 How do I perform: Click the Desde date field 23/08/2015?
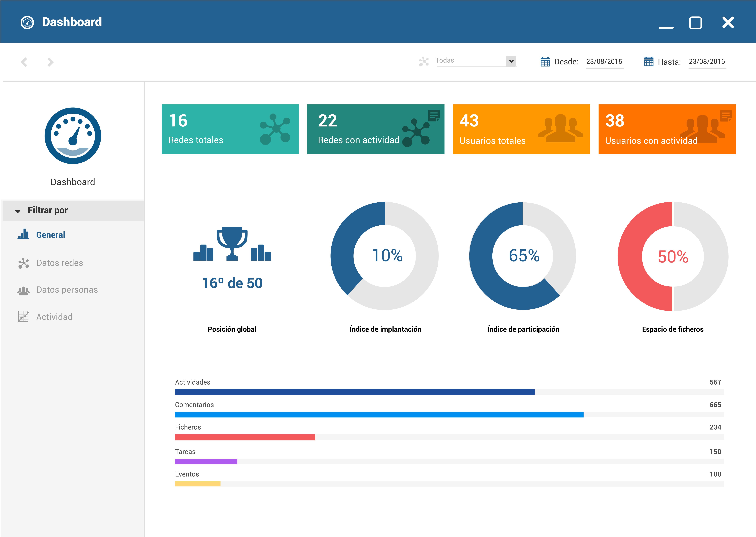(605, 62)
